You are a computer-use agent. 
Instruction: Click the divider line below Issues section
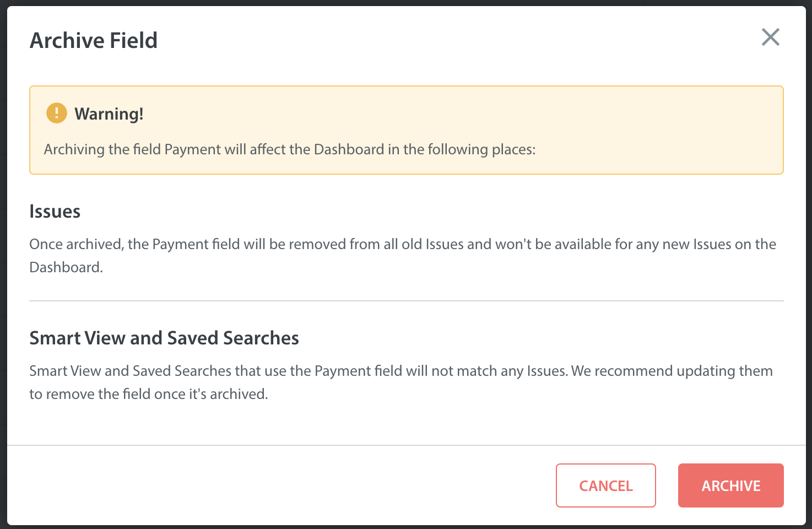(x=407, y=301)
